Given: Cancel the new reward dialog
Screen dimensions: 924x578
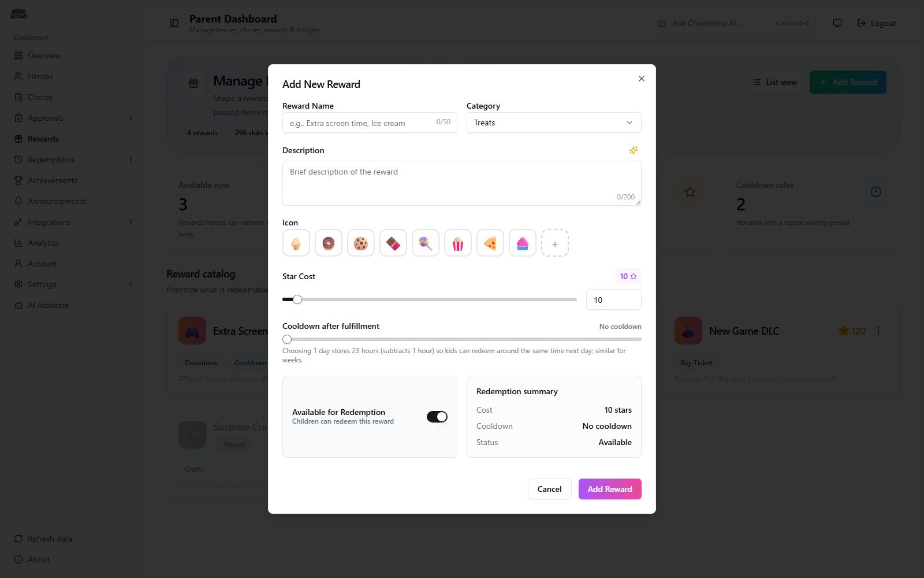Looking at the screenshot, I should (x=549, y=489).
